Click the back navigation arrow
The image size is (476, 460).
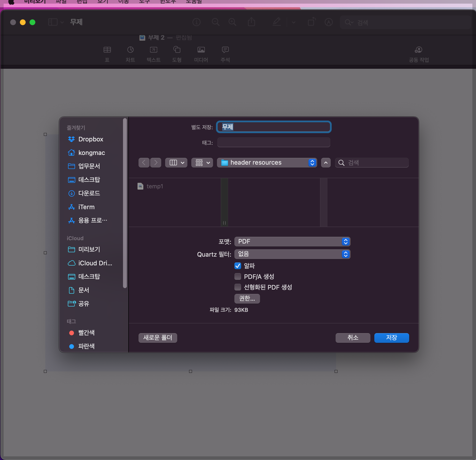click(x=144, y=162)
